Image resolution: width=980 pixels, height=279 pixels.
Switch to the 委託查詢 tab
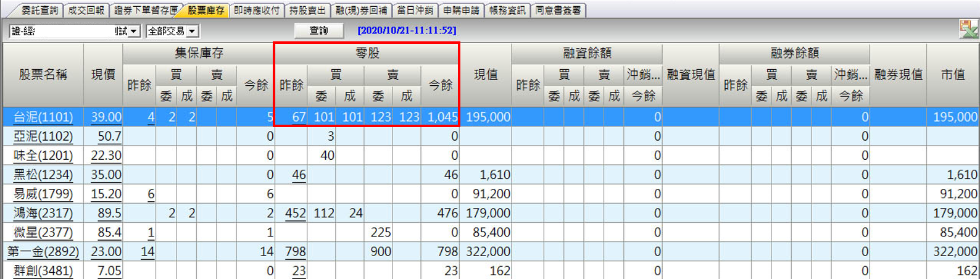(x=39, y=10)
